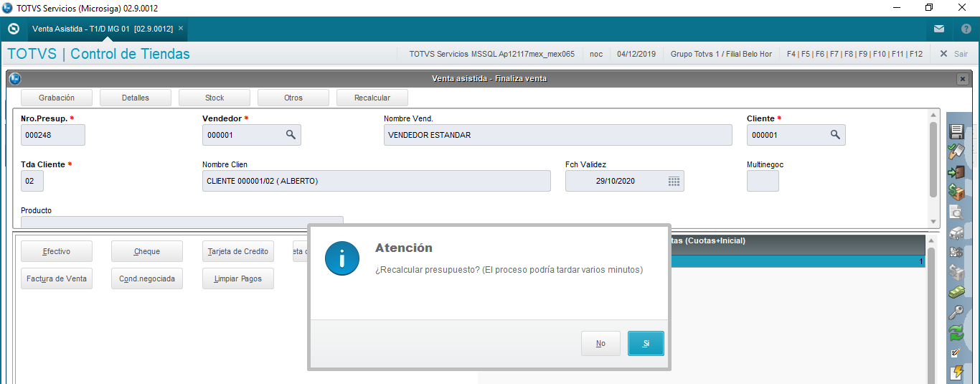Click the TOTVS icon on Venta asistida title bar

point(15,78)
